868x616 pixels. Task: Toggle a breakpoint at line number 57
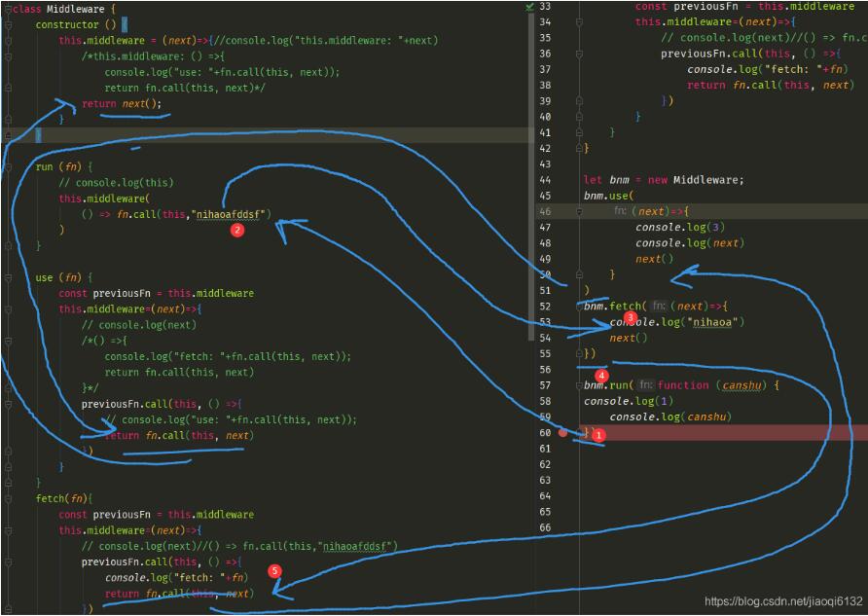tap(545, 385)
